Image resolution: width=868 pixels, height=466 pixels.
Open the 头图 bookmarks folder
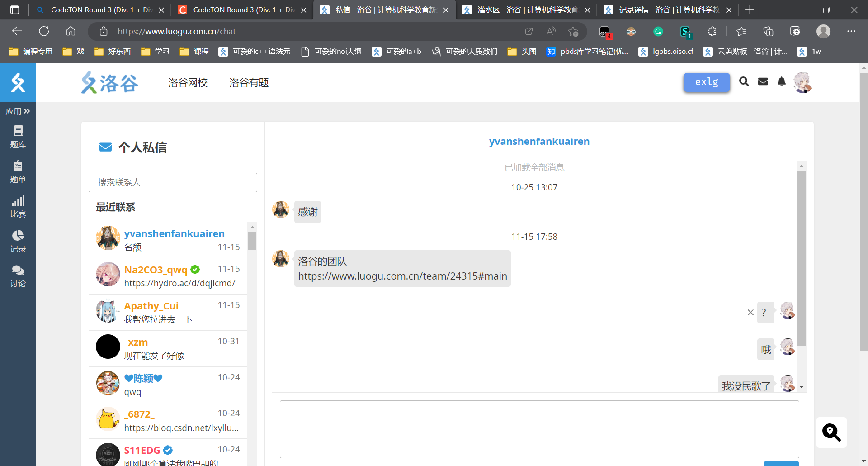(522, 52)
